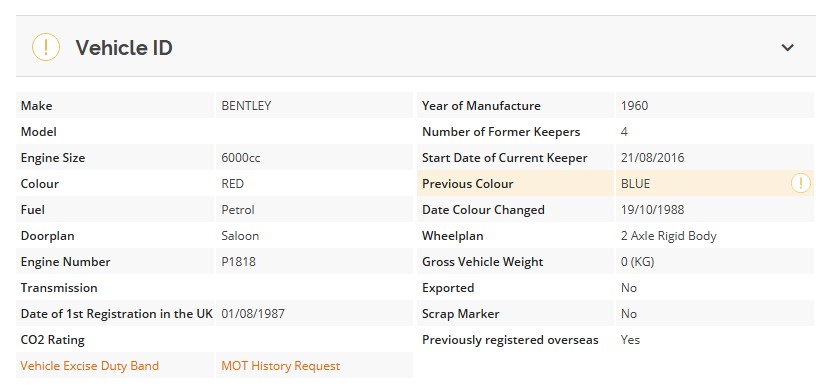Click the Vehicle ID heading
828x391 pixels.
(124, 48)
